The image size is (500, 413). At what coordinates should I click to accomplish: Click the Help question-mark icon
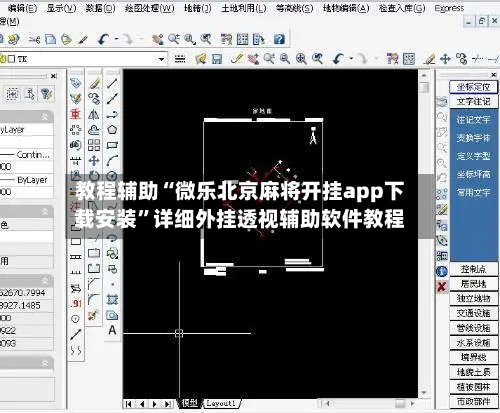[279, 39]
